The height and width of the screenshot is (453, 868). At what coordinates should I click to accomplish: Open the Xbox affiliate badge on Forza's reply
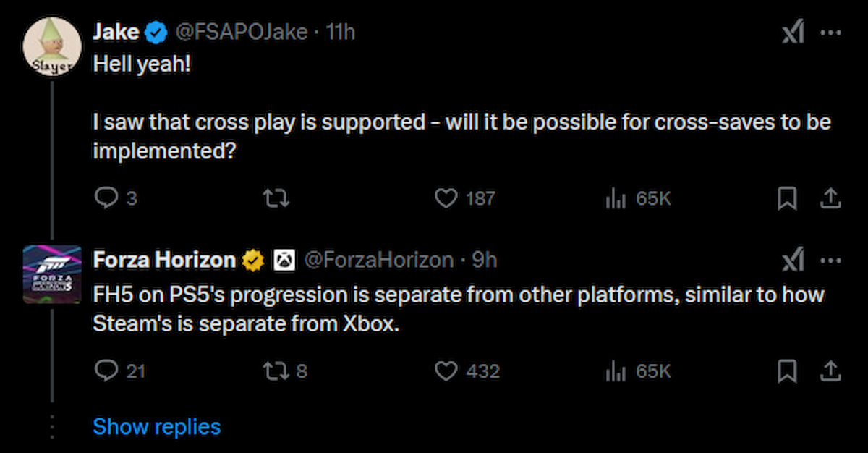pos(284,258)
